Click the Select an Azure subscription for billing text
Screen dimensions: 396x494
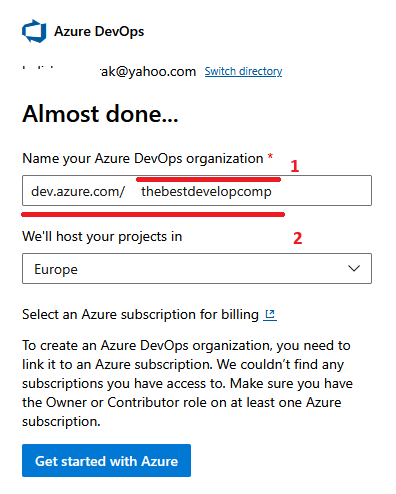140,315
